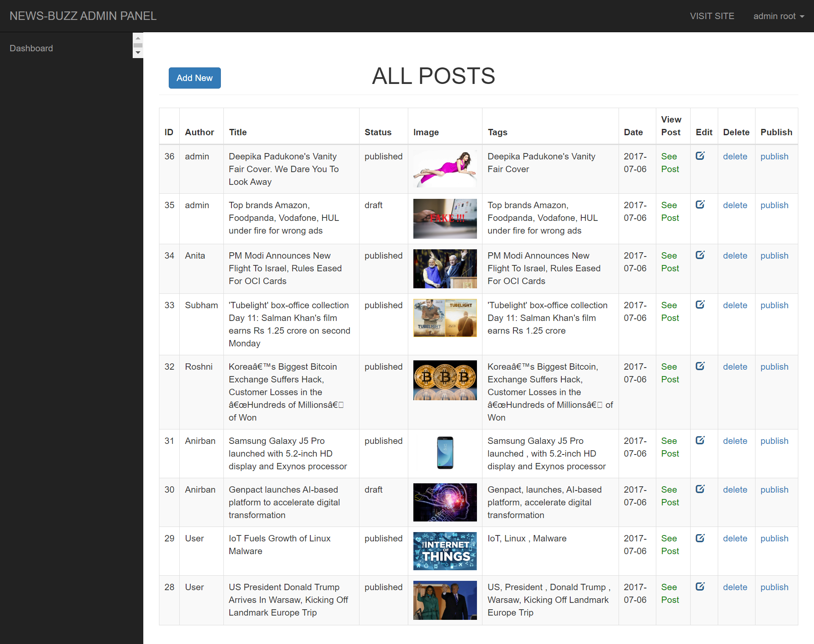Edit IoT Linux Malware post 29
This screenshot has width=814, height=644.
click(700, 538)
